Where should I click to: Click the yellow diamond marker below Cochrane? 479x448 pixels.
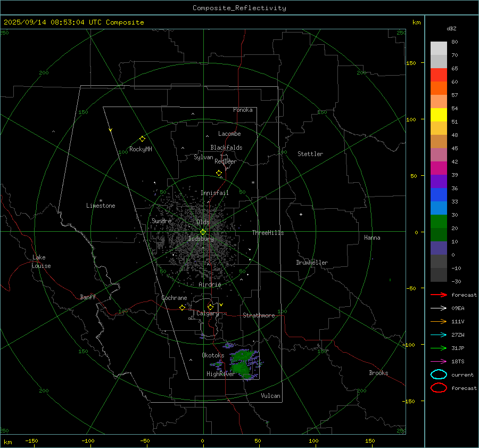pos(182,307)
